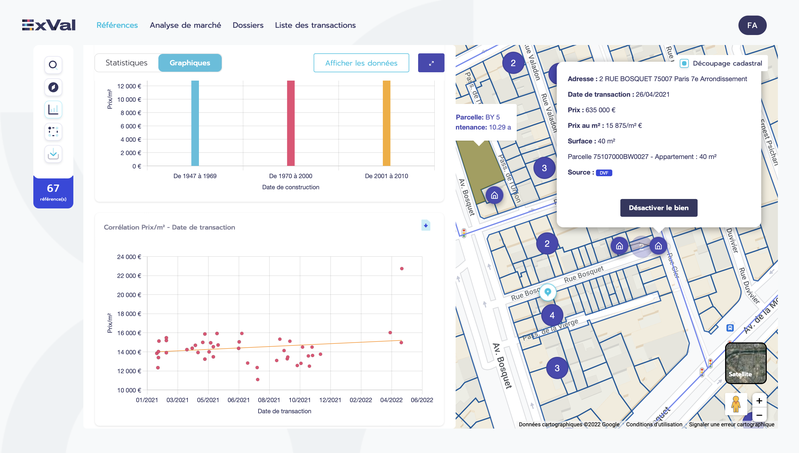Expand charts with the fullscreen arrows button
This screenshot has width=799, height=453.
pyautogui.click(x=431, y=63)
